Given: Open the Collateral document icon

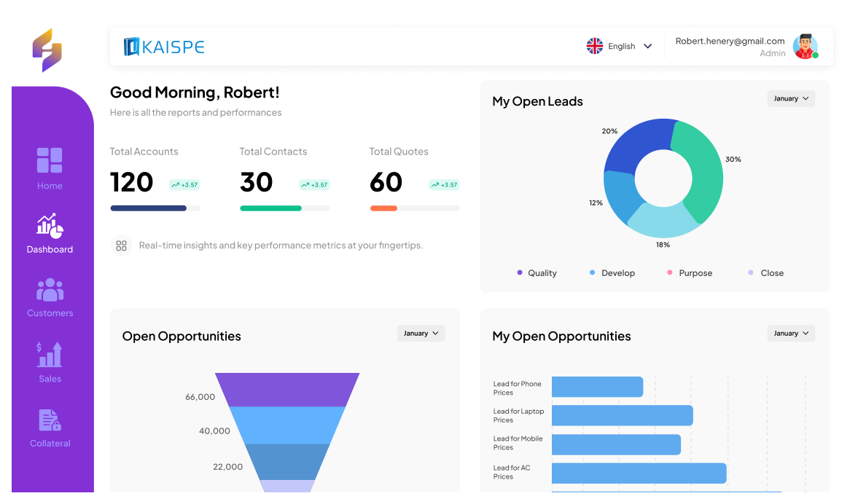Looking at the screenshot, I should (50, 420).
